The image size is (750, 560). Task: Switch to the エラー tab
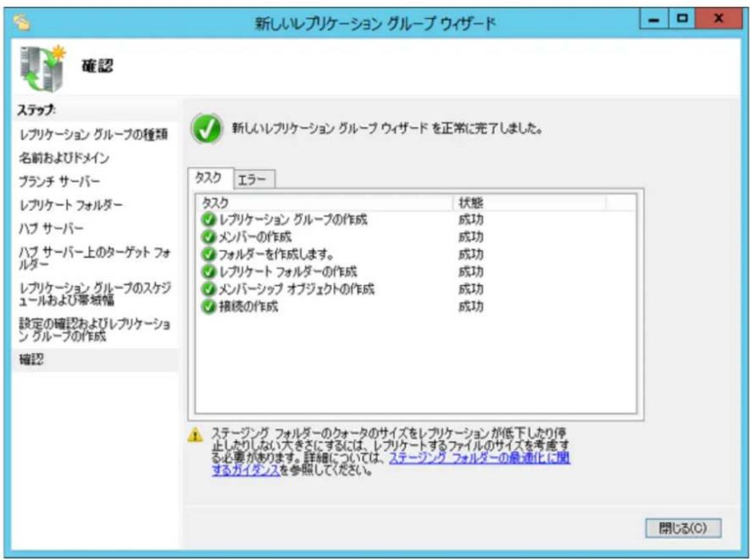tap(254, 179)
